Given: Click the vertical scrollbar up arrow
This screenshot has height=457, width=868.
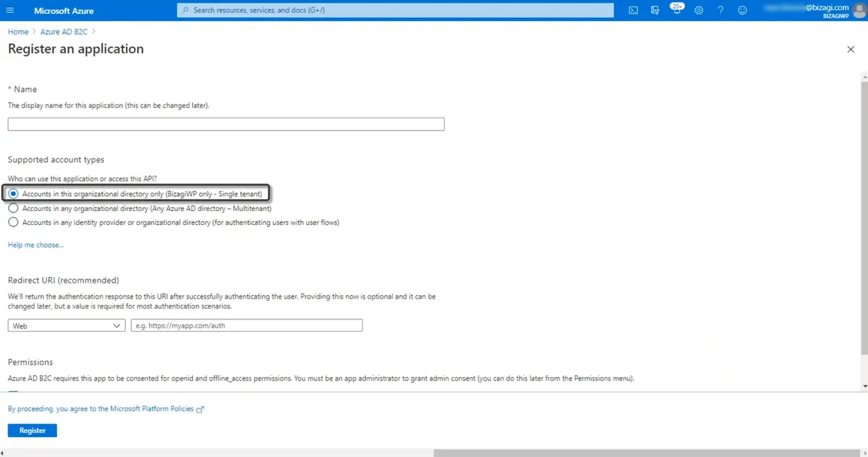Looking at the screenshot, I should pos(864,77).
